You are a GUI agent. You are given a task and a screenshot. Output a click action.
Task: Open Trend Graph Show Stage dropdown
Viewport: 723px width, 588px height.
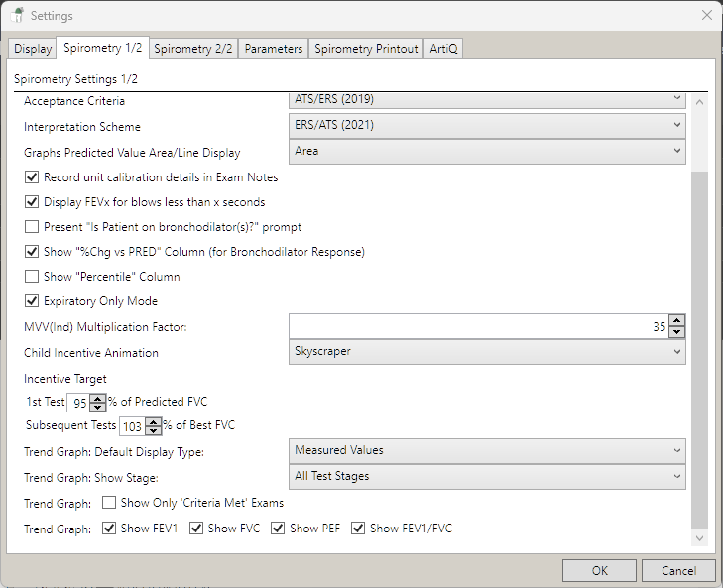(x=486, y=476)
